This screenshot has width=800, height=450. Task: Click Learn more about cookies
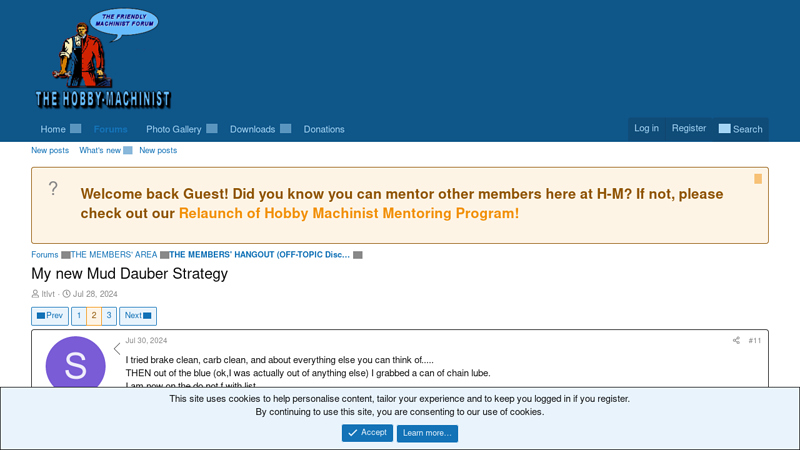click(x=427, y=433)
